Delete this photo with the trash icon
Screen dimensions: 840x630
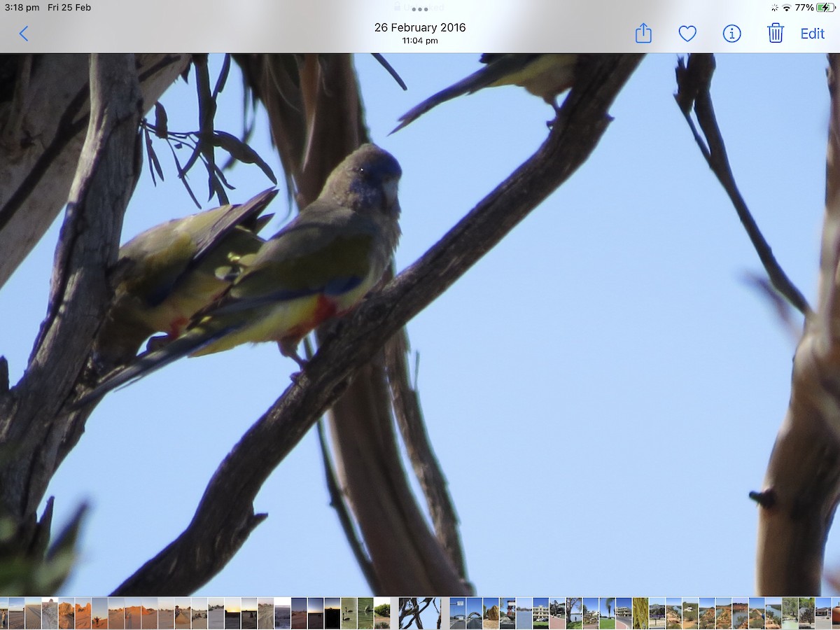tap(775, 34)
